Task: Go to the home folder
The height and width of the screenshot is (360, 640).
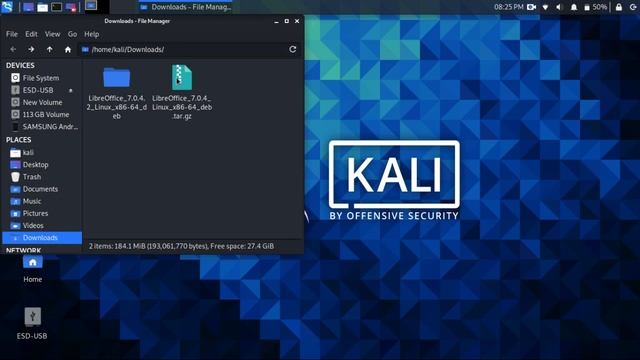Action: click(x=68, y=49)
